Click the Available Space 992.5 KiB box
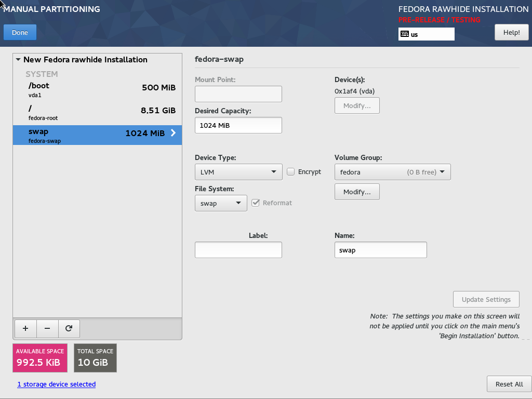 40,358
